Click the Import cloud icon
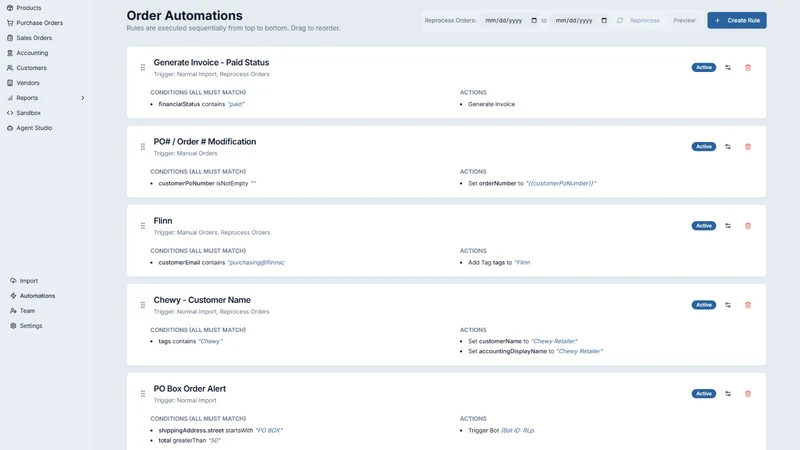 (x=13, y=281)
